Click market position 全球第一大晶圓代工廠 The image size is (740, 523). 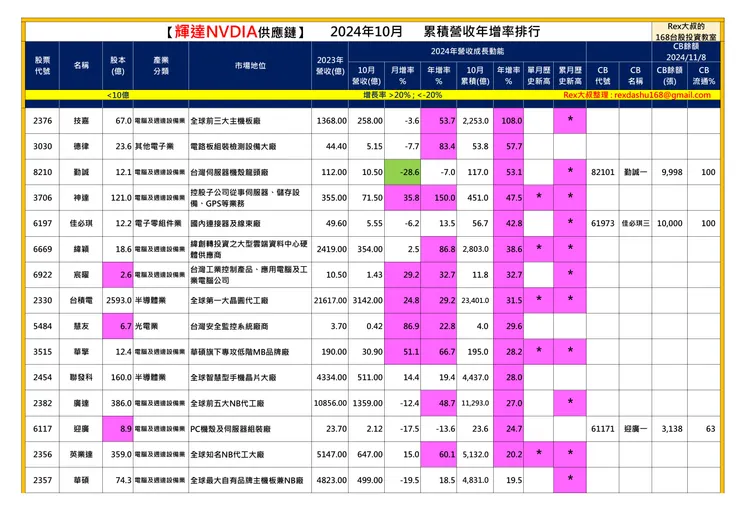click(x=250, y=300)
